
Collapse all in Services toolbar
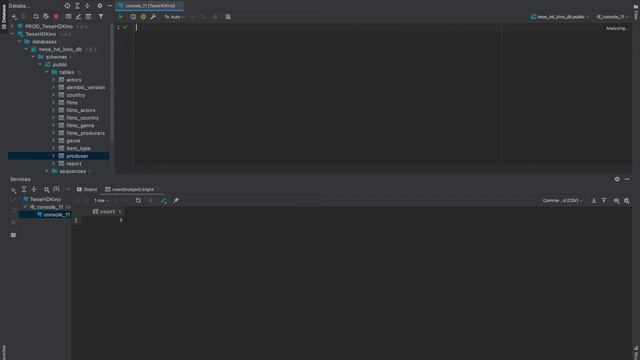click(x=34, y=189)
